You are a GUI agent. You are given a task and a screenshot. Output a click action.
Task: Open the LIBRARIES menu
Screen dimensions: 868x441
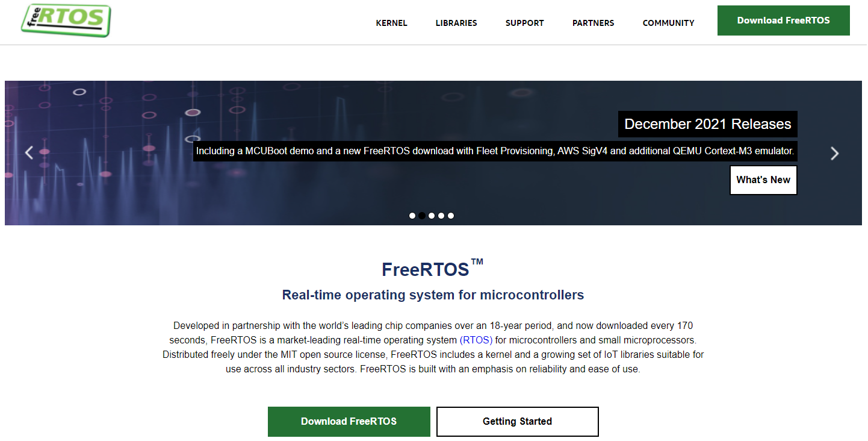[456, 23]
